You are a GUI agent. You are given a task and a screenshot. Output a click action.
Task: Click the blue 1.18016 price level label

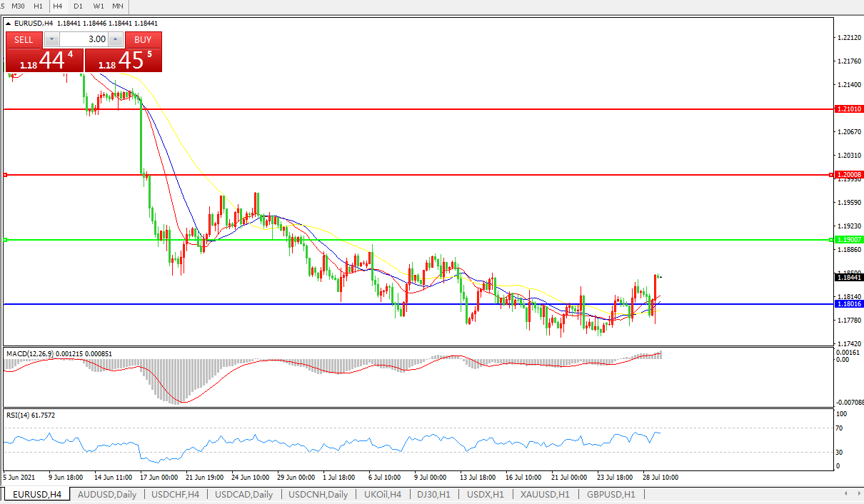pos(848,304)
